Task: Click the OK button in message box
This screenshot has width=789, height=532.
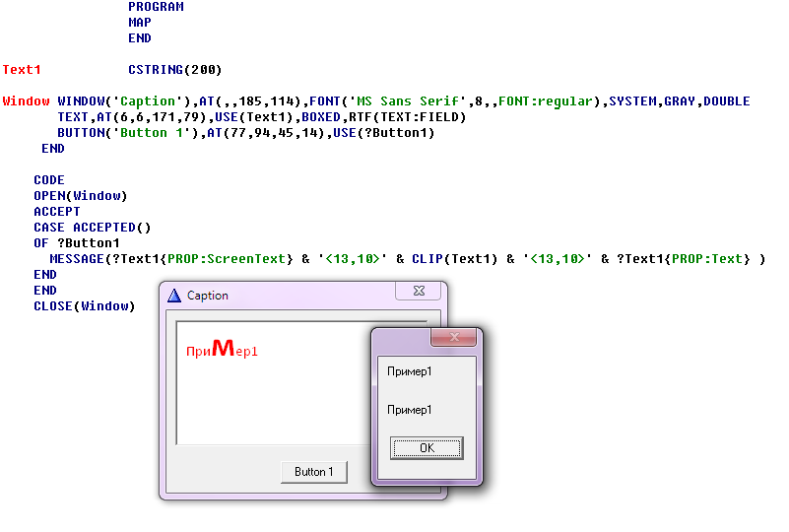Action: tap(427, 448)
